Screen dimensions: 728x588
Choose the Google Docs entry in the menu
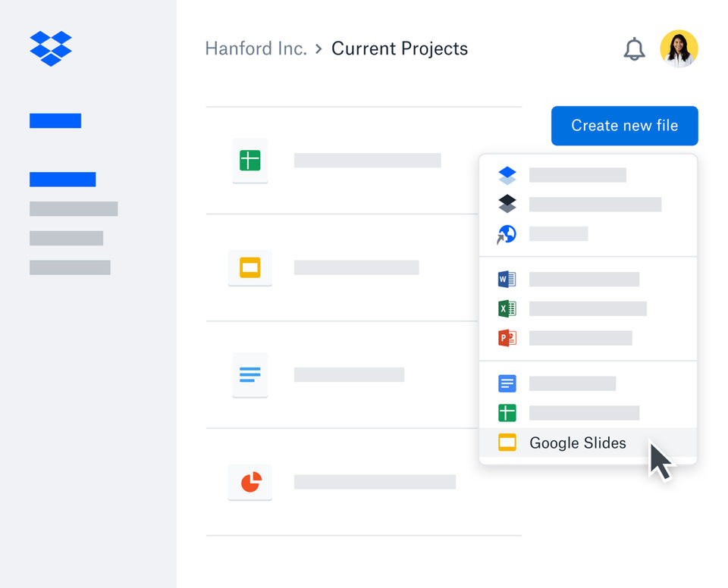pyautogui.click(x=507, y=384)
